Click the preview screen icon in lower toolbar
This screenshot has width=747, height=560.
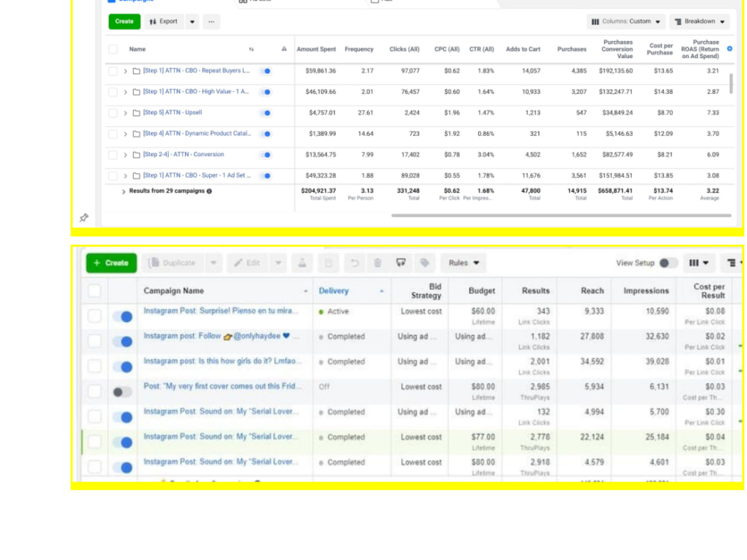point(400,263)
